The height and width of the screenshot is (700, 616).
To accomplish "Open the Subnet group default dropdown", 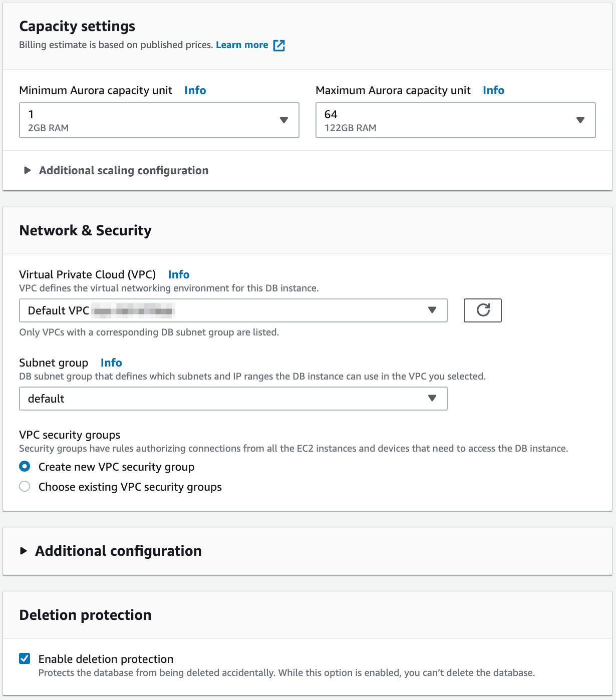I will click(x=225, y=399).
